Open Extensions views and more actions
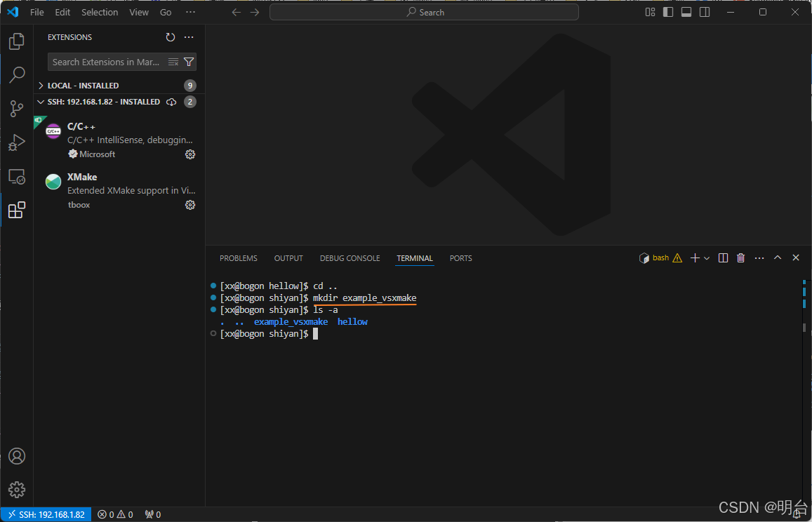 189,37
